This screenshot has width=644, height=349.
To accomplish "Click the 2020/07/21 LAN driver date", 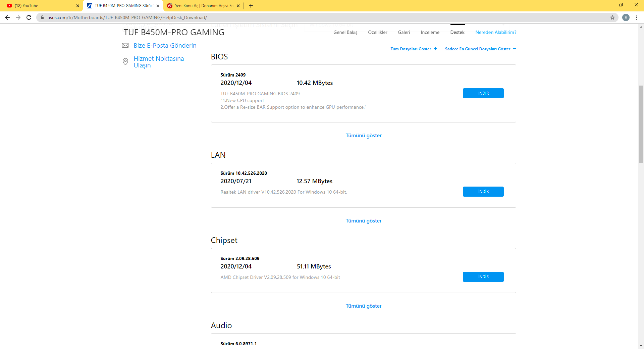I will click(236, 181).
